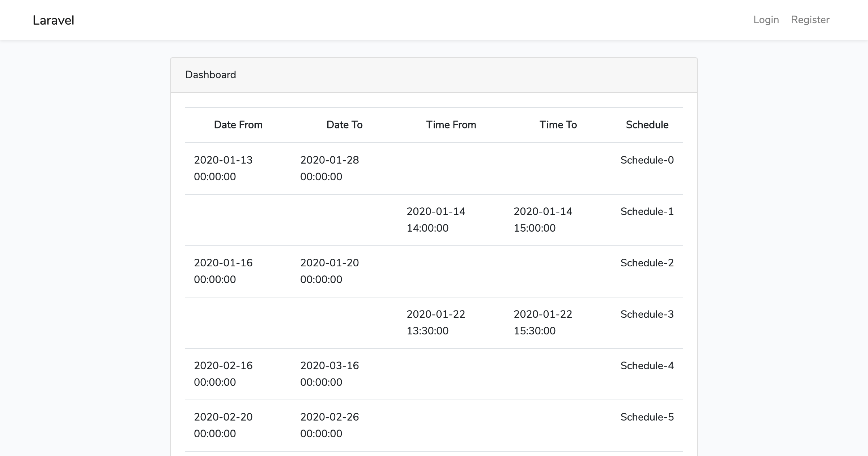Click the Time To column header

[x=558, y=124]
